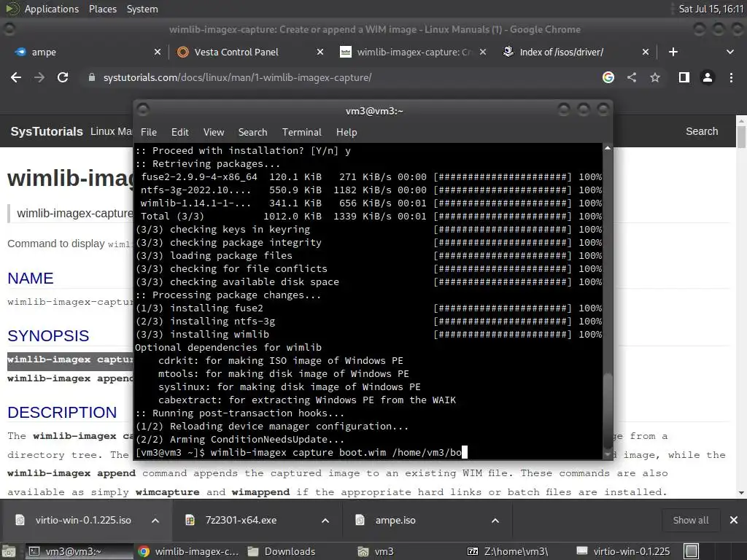
Task: Open terminal Edit menu
Action: click(x=179, y=133)
